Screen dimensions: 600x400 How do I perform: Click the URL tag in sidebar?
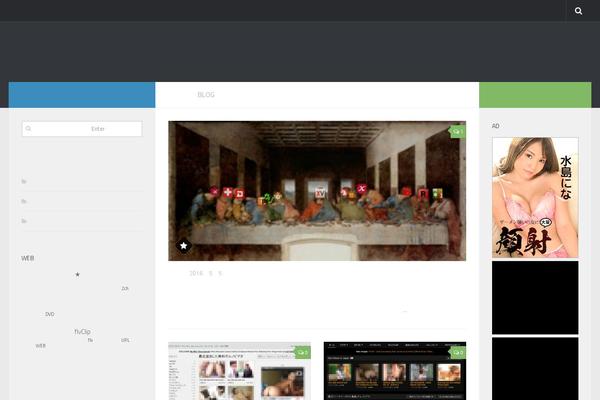[x=125, y=340]
